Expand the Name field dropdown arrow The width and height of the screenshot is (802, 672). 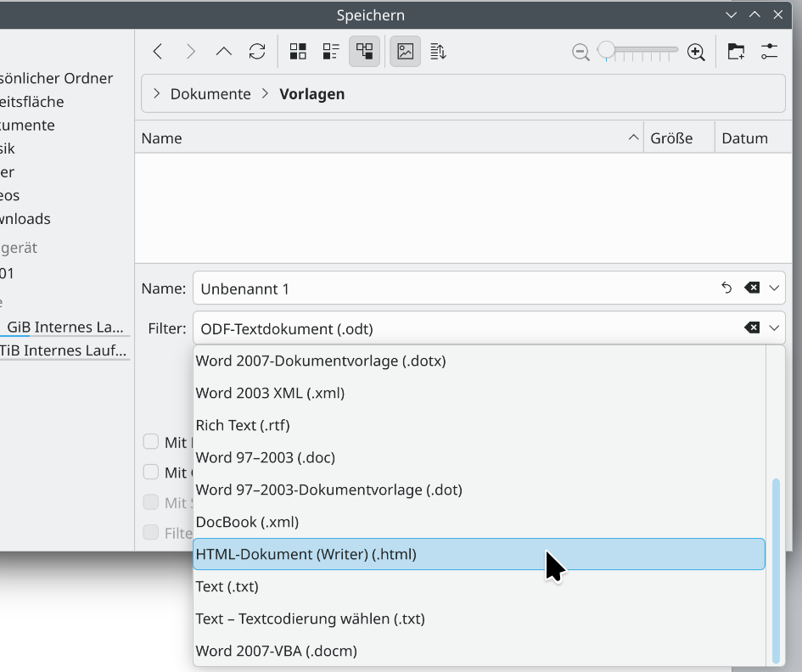click(774, 288)
